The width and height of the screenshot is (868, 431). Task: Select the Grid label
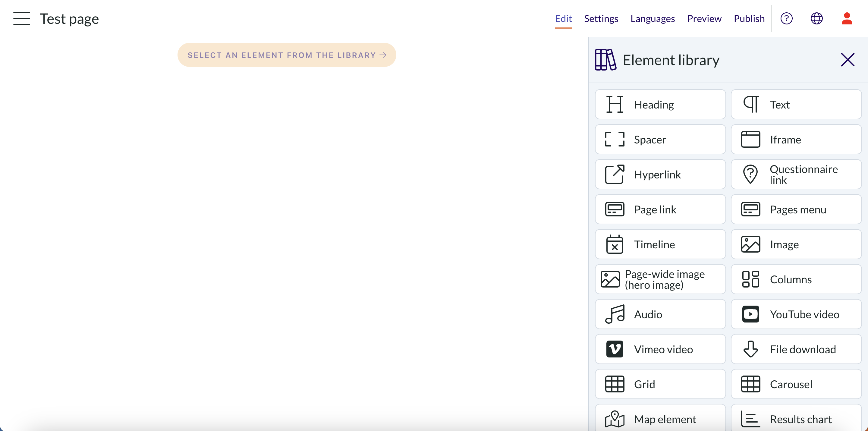(x=644, y=384)
